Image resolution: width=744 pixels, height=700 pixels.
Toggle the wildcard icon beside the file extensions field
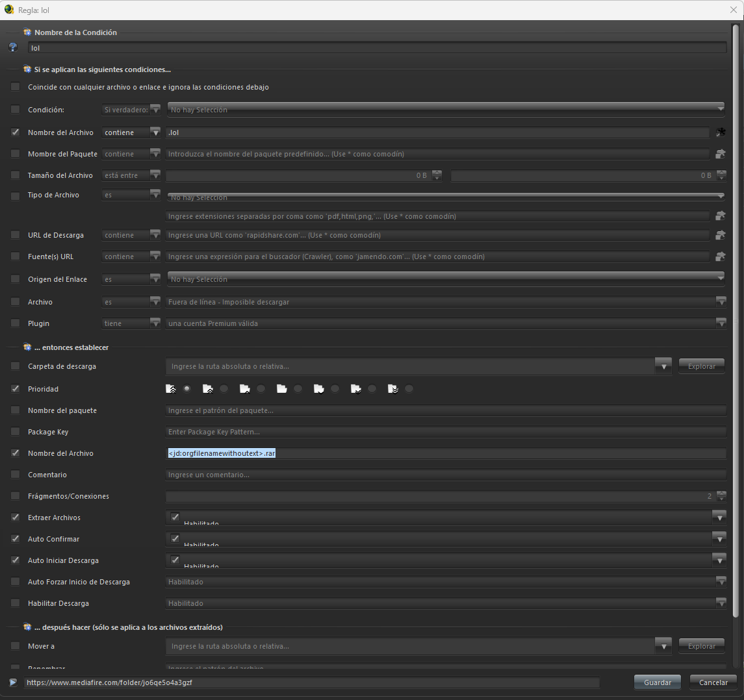click(x=721, y=216)
